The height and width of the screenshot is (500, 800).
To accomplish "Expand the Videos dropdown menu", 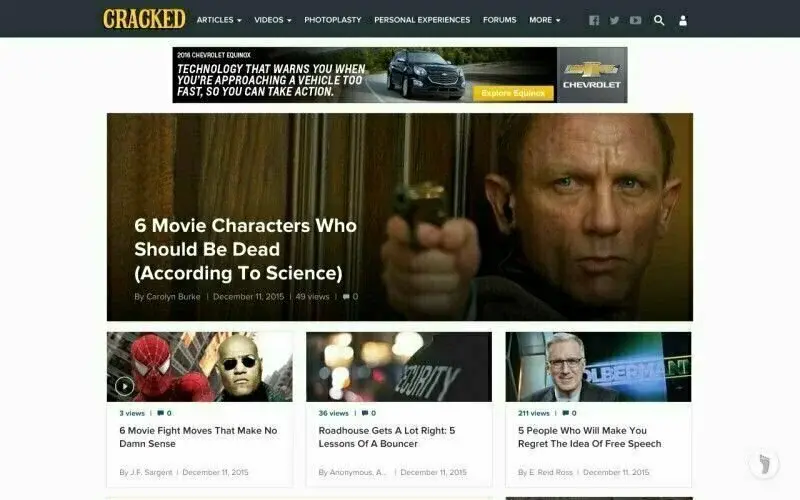I will [x=273, y=20].
